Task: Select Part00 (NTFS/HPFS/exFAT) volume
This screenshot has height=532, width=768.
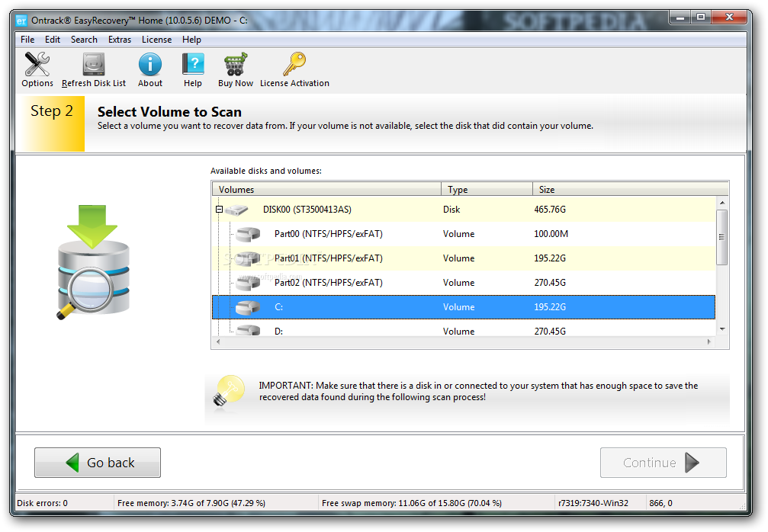Action: (464, 234)
